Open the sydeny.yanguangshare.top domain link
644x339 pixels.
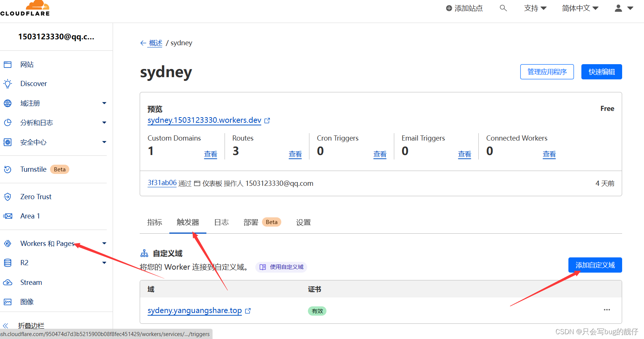[x=195, y=310]
